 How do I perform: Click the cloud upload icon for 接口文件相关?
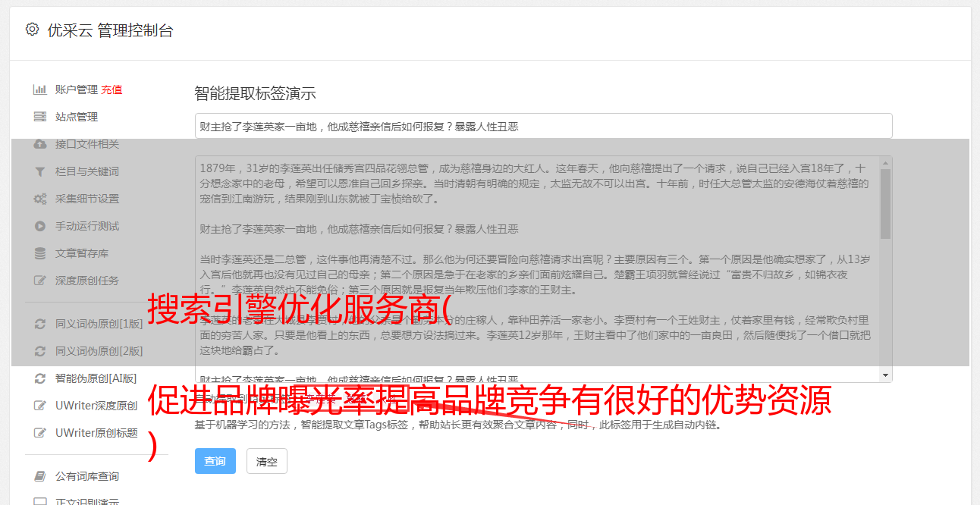(39, 144)
